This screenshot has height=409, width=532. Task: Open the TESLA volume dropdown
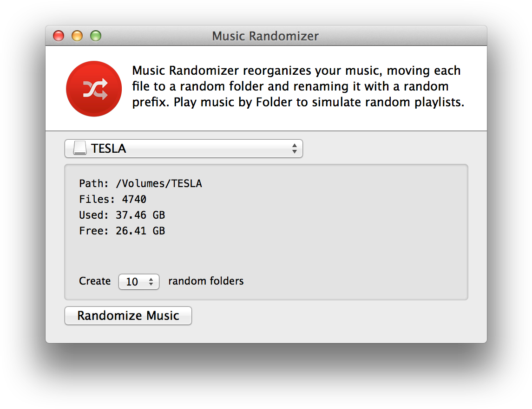(184, 149)
